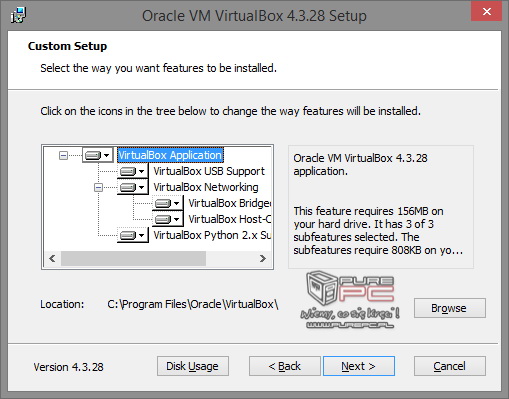509x399 pixels.
Task: Collapse the VirtualBox Networking tree node
Action: pos(98,187)
